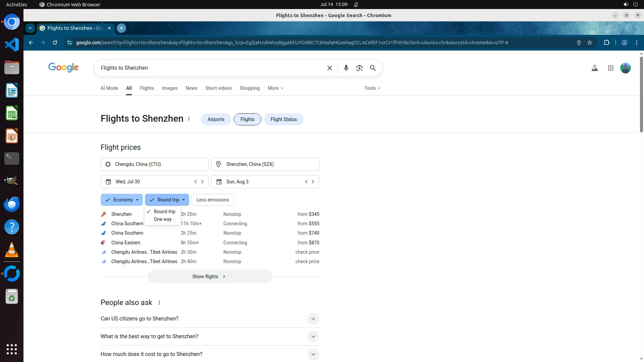This screenshot has width=644, height=362.
Task: Launch Thunderbird from the dock
Action: point(12,204)
